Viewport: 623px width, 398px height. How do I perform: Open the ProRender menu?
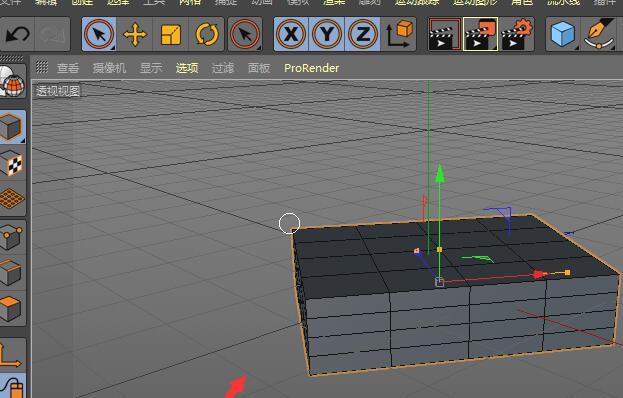pos(312,68)
